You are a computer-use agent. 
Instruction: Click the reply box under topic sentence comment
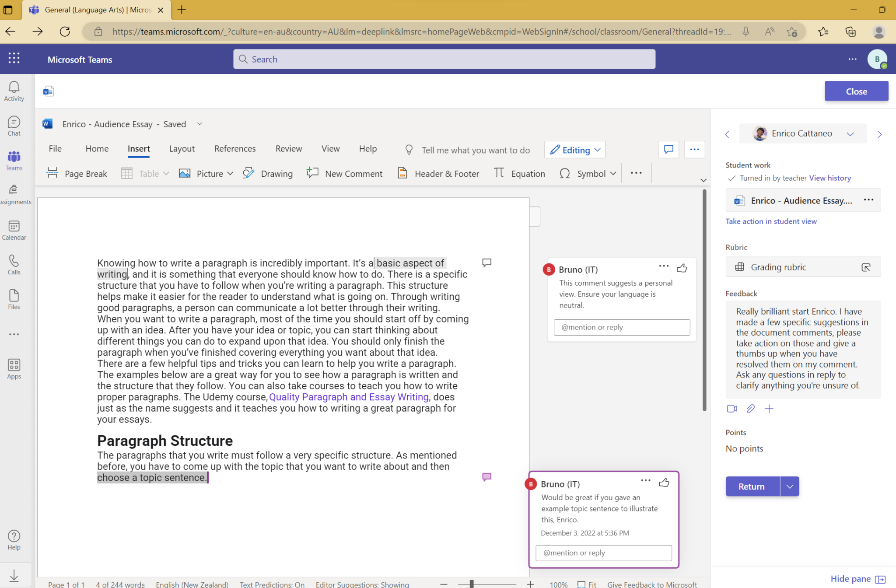[x=603, y=553]
